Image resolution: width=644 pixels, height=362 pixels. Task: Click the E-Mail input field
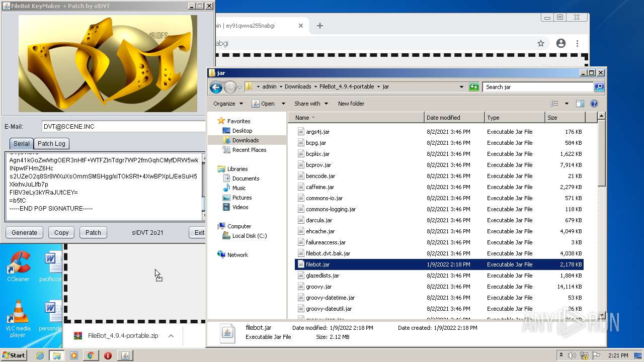pyautogui.click(x=123, y=126)
